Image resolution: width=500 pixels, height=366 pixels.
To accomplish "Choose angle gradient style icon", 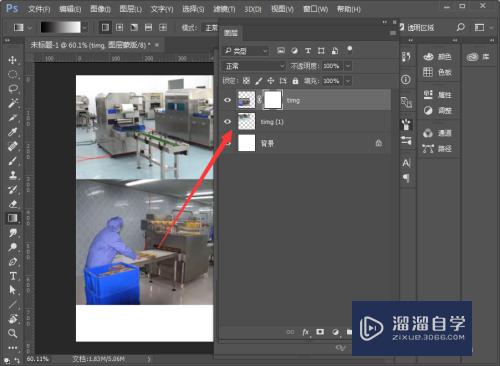I will click(x=134, y=27).
